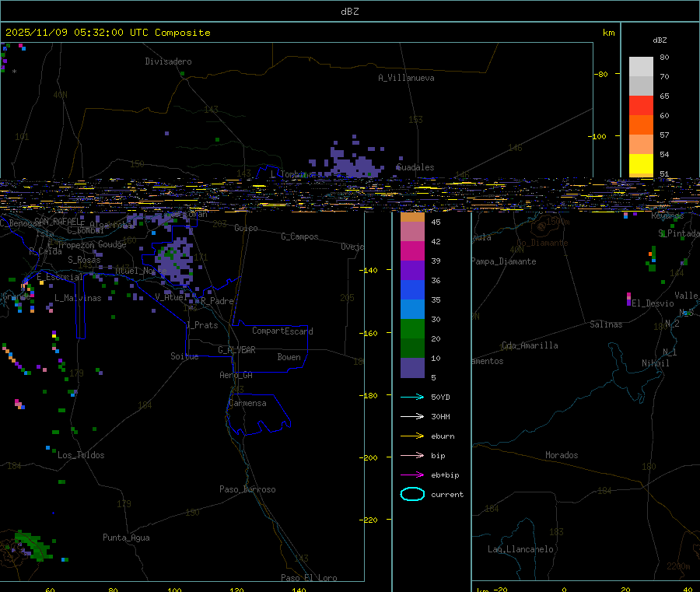Select the orange eburn arrow symbol
The image size is (700, 592).
coord(412,436)
